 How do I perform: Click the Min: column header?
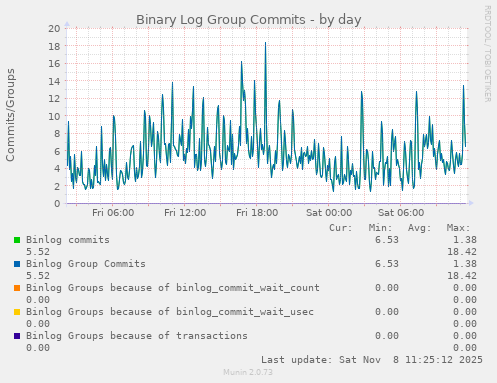tap(380, 228)
